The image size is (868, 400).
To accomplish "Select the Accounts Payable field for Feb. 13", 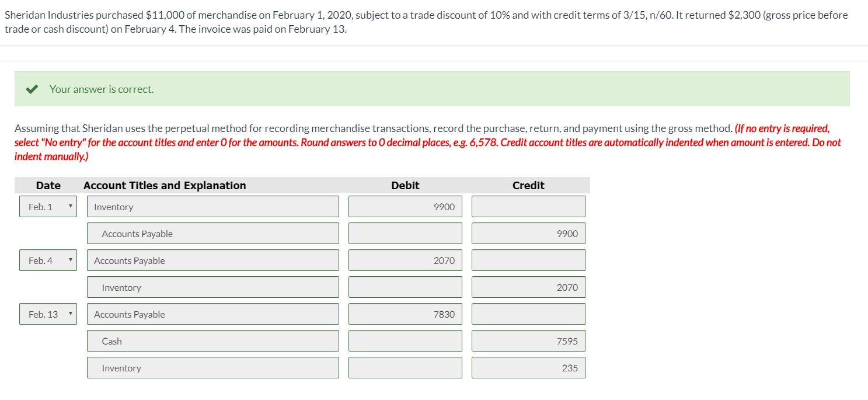I will click(212, 314).
